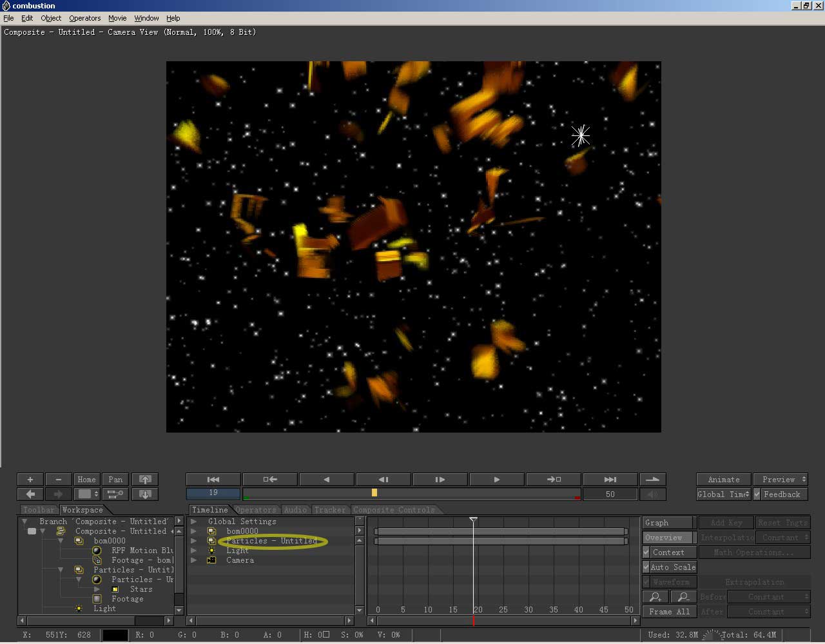This screenshot has width=825, height=644.
Task: Open the Global Time dropdown
Action: [723, 494]
